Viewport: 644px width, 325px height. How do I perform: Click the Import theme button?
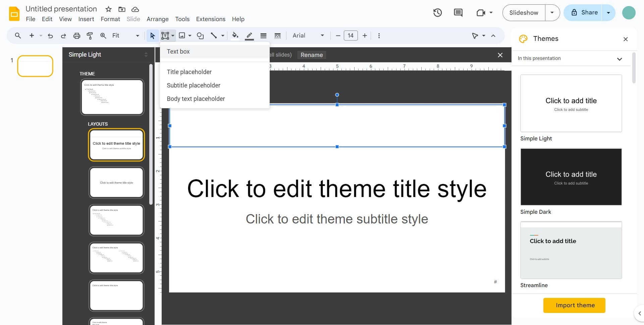coord(574,305)
